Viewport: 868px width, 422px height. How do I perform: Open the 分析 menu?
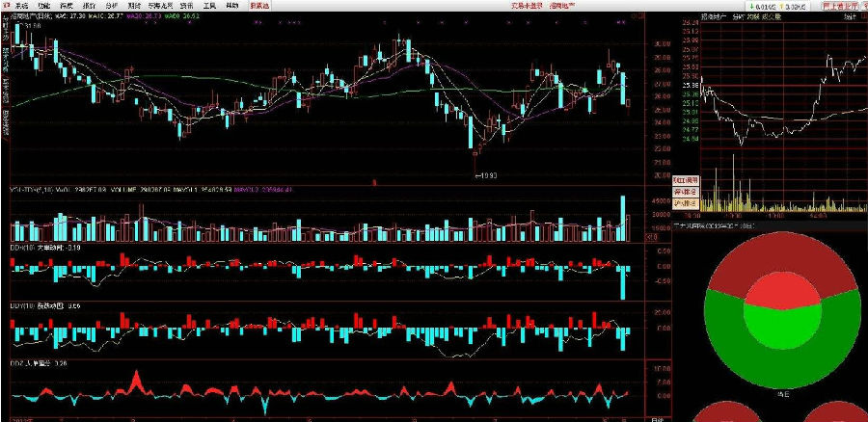[111, 6]
